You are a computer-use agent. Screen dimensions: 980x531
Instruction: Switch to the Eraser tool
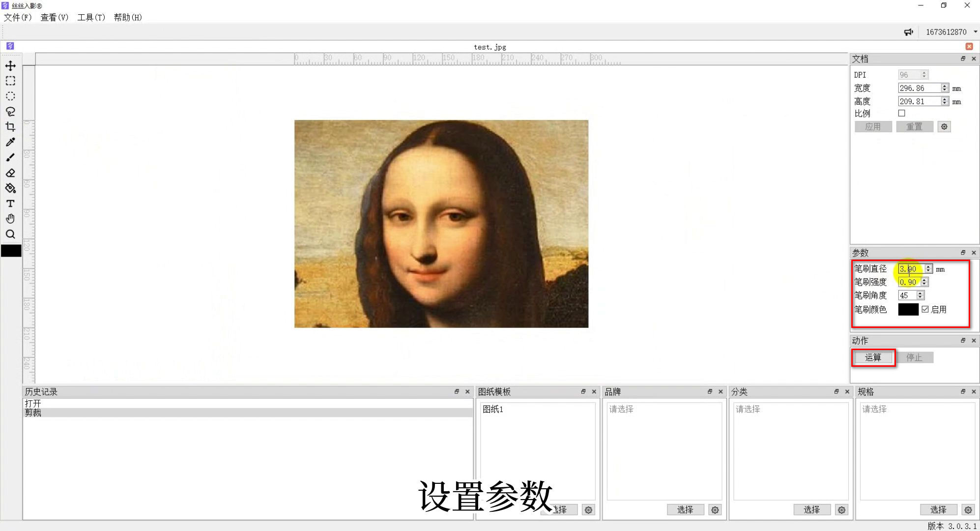pyautogui.click(x=10, y=173)
